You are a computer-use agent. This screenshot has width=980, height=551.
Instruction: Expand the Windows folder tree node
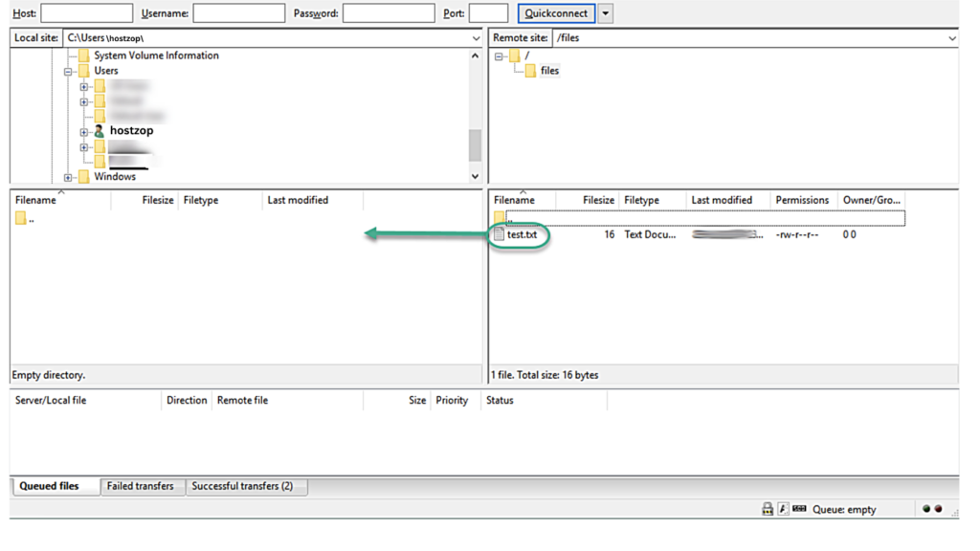tap(69, 177)
